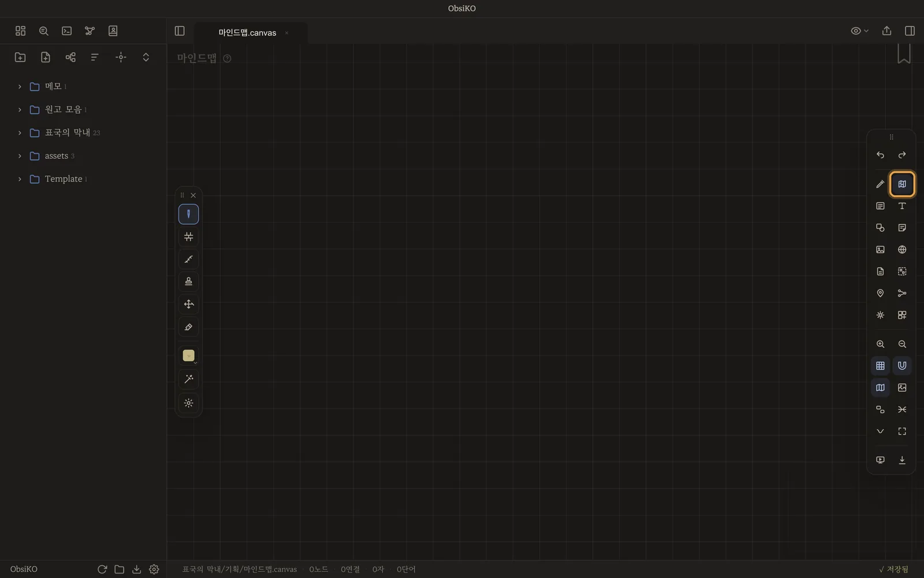
Task: Click the ObsiKO vault name in status bar
Action: pyautogui.click(x=24, y=569)
